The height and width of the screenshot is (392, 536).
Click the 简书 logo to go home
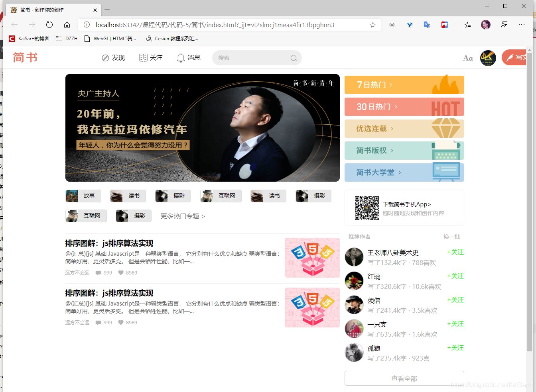point(25,57)
